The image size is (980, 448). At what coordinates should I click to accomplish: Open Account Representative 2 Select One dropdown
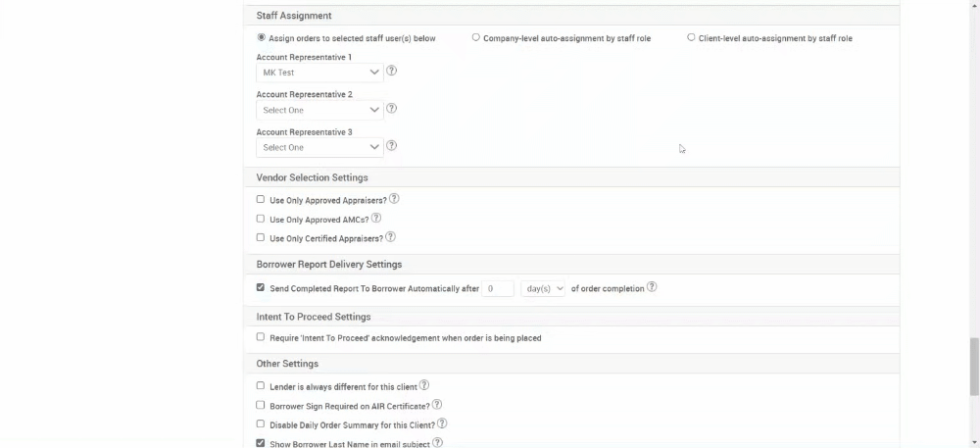(319, 110)
